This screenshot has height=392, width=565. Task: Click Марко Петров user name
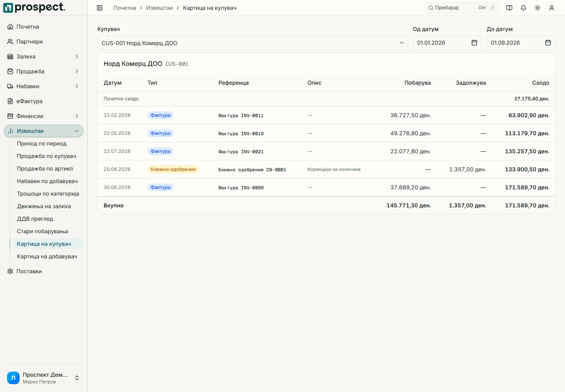click(x=39, y=382)
